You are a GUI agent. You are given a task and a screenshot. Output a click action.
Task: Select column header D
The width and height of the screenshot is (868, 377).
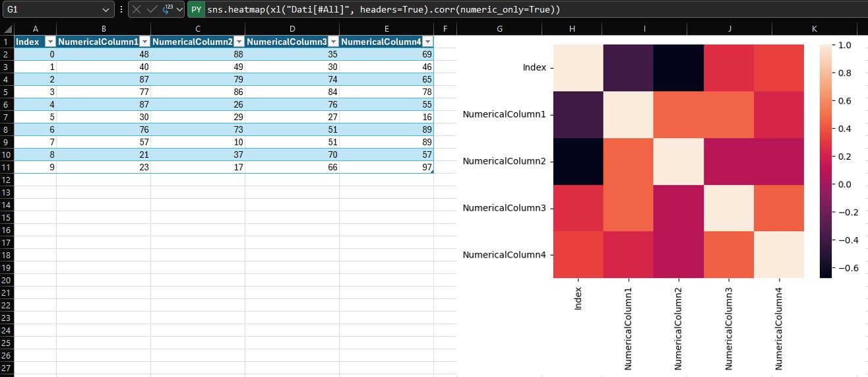[292, 28]
